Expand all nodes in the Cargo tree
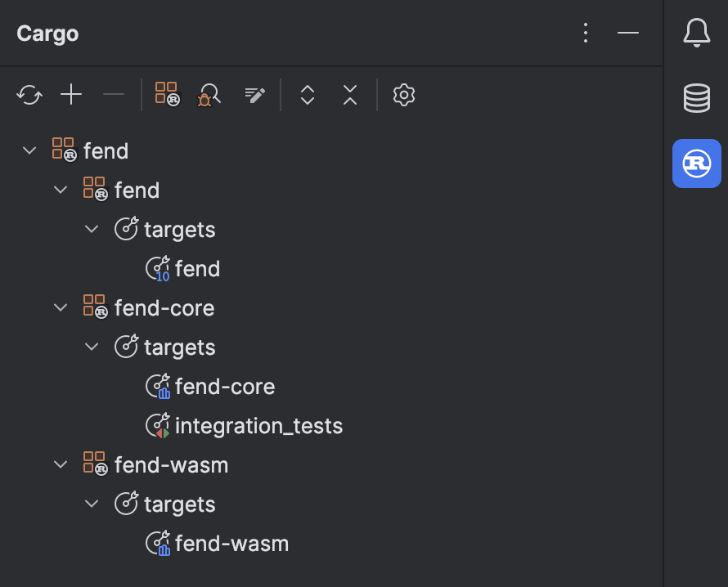The image size is (728, 587). pyautogui.click(x=307, y=95)
